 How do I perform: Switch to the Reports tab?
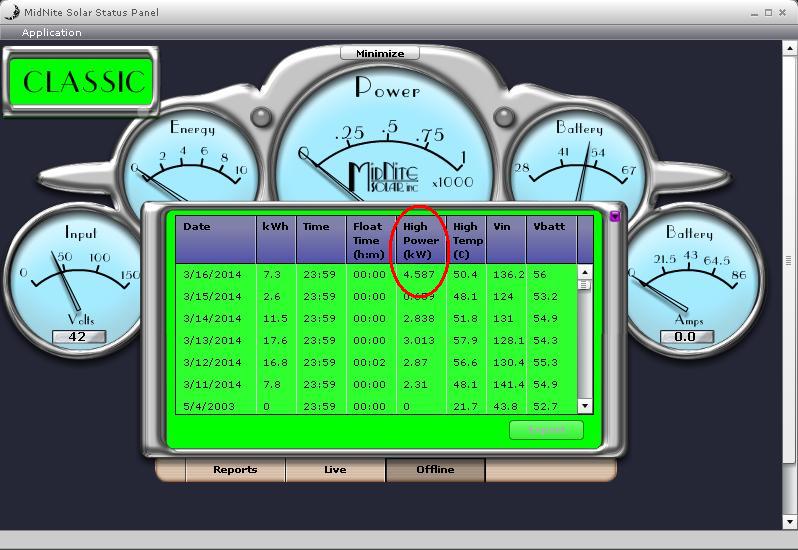coord(235,470)
